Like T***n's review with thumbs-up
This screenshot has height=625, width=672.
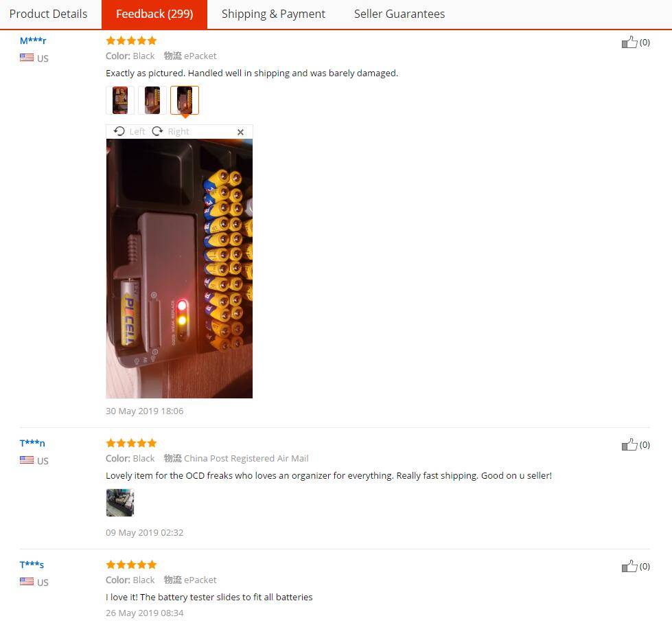[629, 444]
